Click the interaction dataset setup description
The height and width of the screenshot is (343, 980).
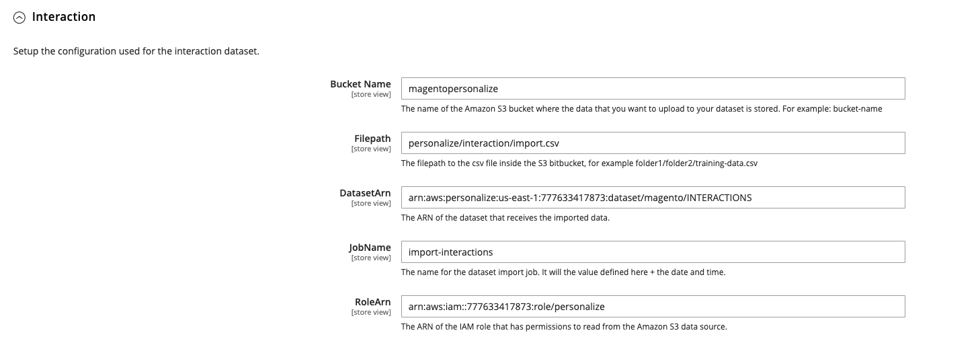(x=136, y=51)
